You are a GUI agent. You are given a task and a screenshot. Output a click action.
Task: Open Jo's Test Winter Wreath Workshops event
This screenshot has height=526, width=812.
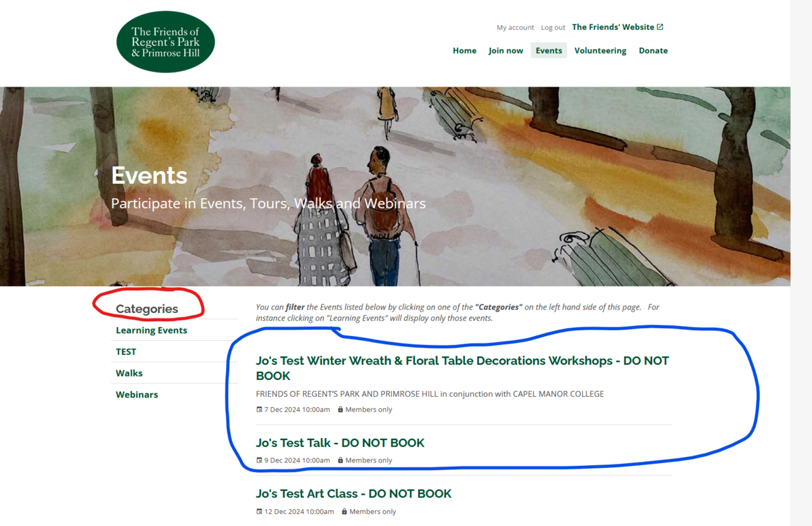tap(462, 368)
